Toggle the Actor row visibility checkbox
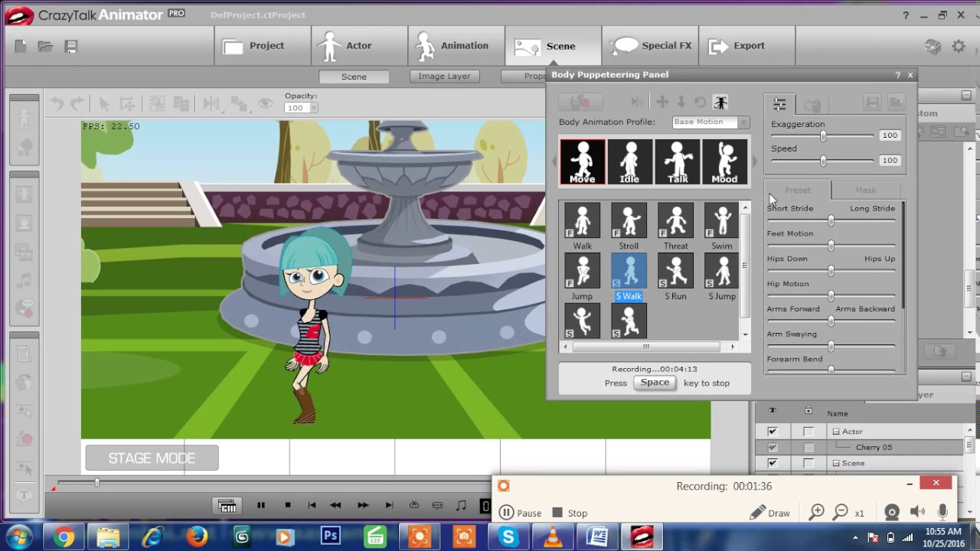Screen dimensions: 980x551 coord(772,432)
